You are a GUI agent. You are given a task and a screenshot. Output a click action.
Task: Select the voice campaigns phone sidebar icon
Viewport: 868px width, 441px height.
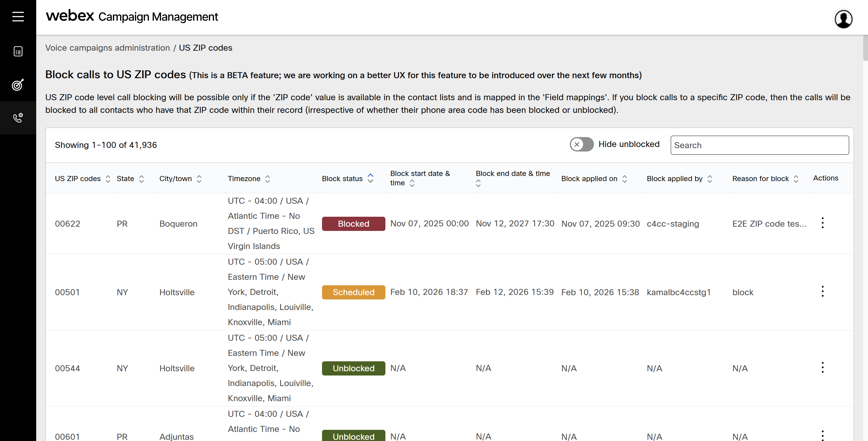click(x=18, y=118)
